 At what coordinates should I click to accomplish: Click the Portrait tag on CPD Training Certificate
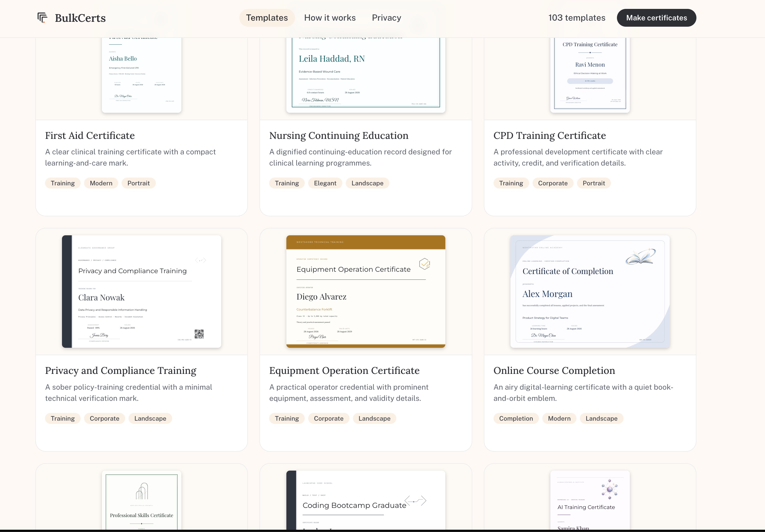(x=594, y=183)
